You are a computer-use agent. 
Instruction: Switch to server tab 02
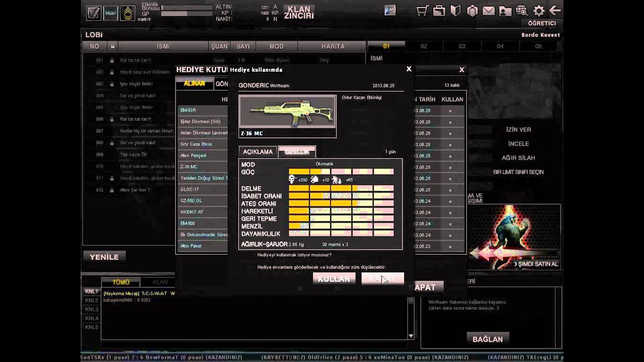click(424, 46)
